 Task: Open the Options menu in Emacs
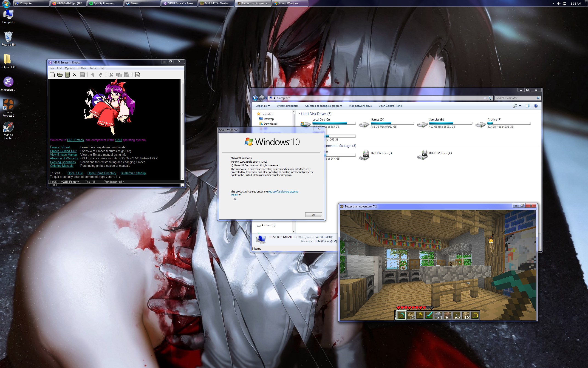click(70, 68)
